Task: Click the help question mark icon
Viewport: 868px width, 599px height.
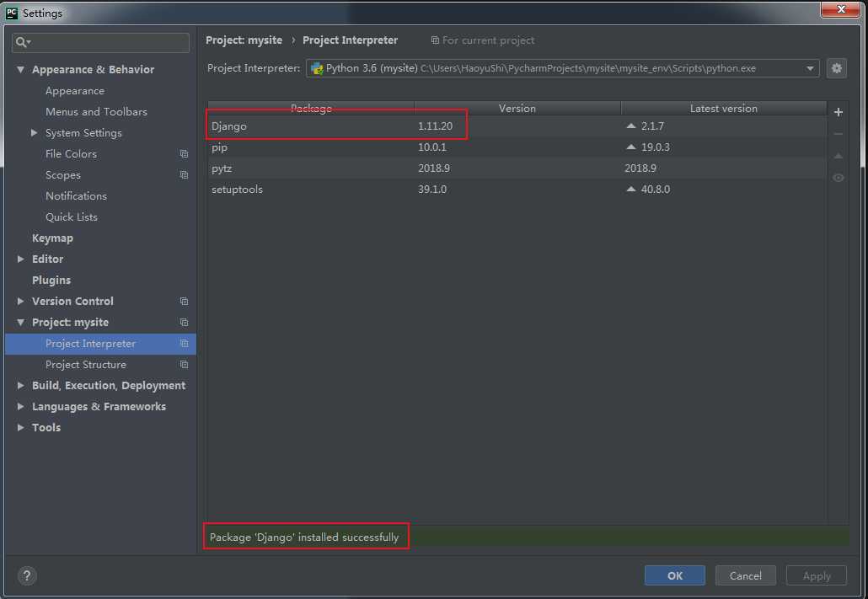Action: (27, 575)
